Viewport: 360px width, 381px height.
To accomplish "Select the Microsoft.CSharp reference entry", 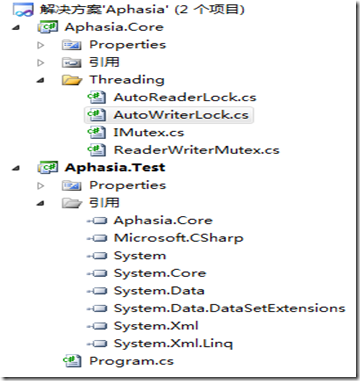I will pos(179,238).
